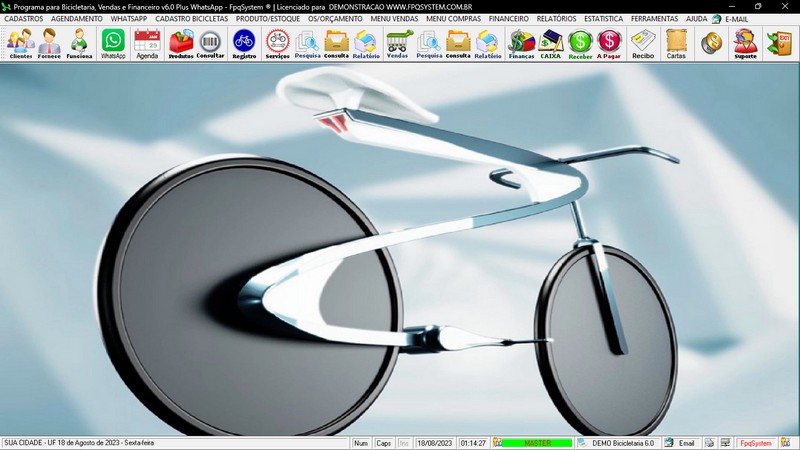The height and width of the screenshot is (450, 800).
Task: Click the WhatsApp toolbar icon
Action: pos(113,43)
